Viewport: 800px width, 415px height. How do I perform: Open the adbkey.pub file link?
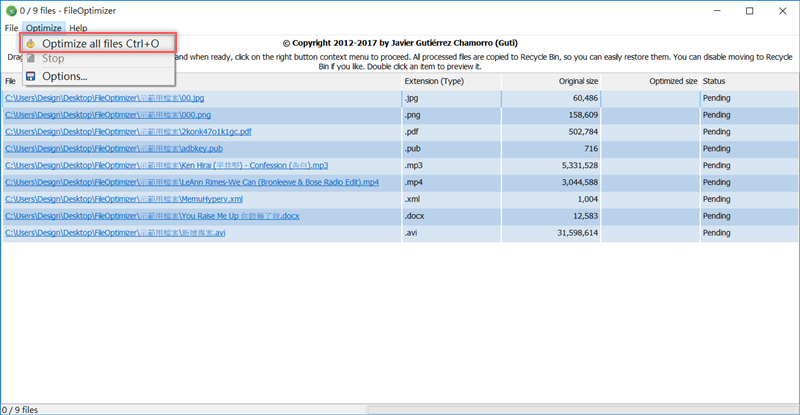[x=114, y=149]
